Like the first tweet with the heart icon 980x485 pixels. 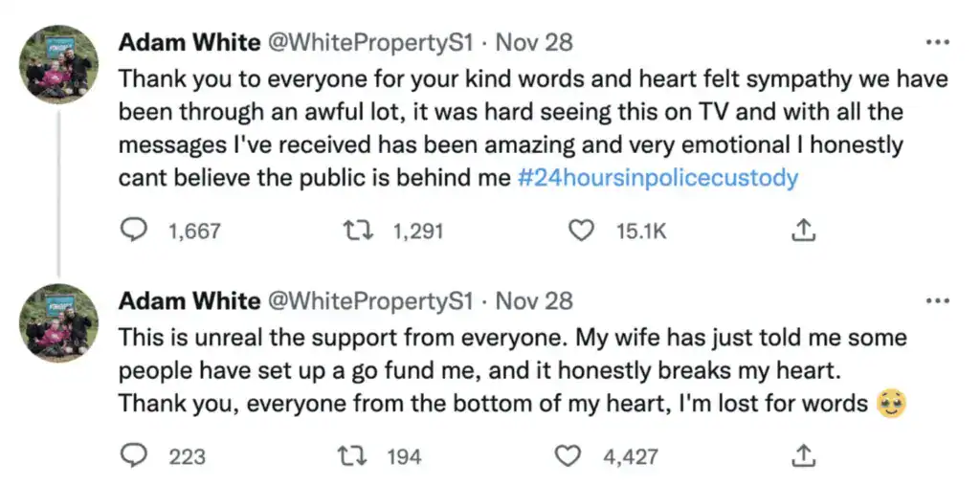point(581,231)
